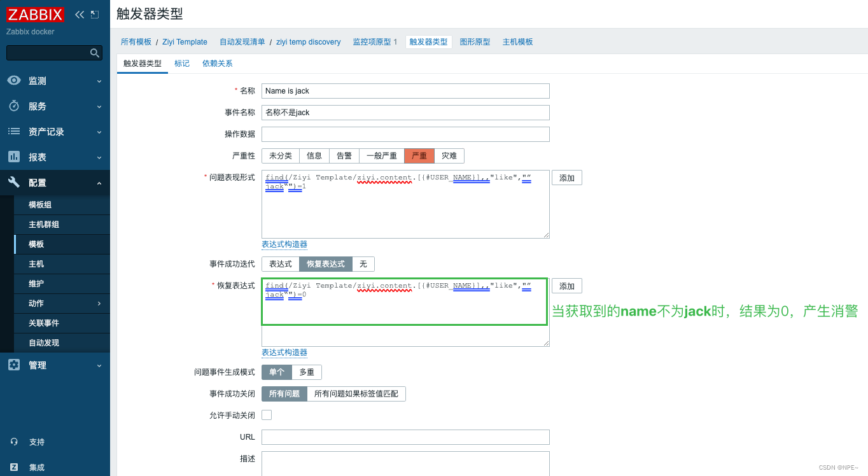Focus the 事件名称 input field
Viewport: 868px width, 476px height.
click(x=405, y=113)
